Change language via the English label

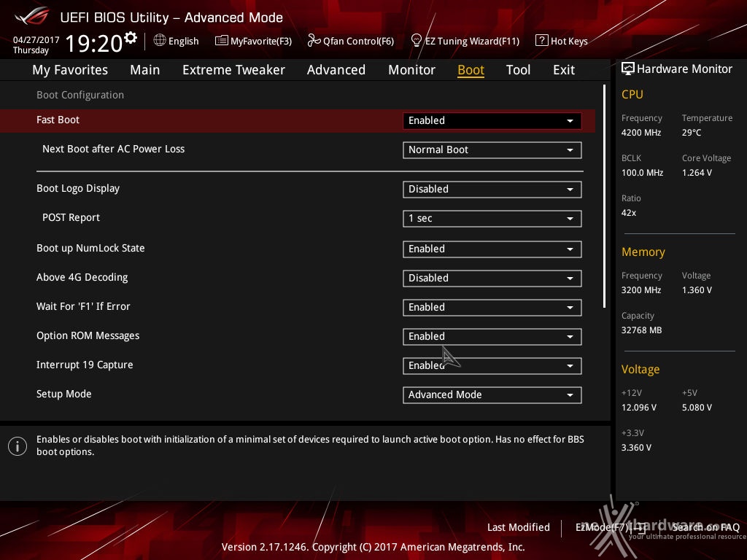point(183,41)
